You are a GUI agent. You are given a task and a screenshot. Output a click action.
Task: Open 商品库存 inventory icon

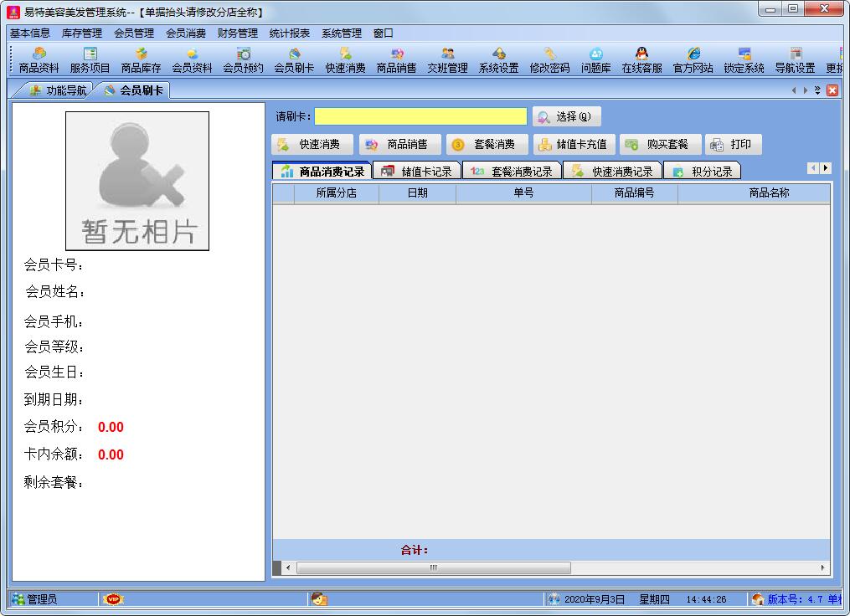[x=141, y=60]
